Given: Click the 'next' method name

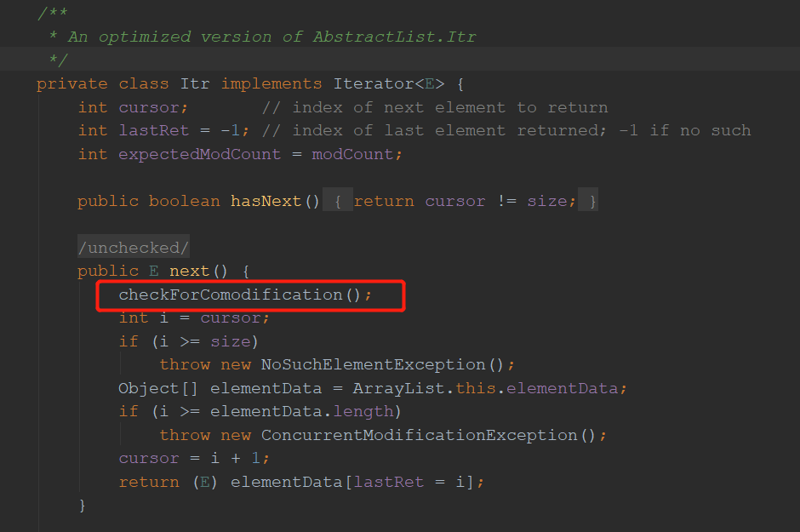Looking at the screenshot, I should tap(189, 271).
